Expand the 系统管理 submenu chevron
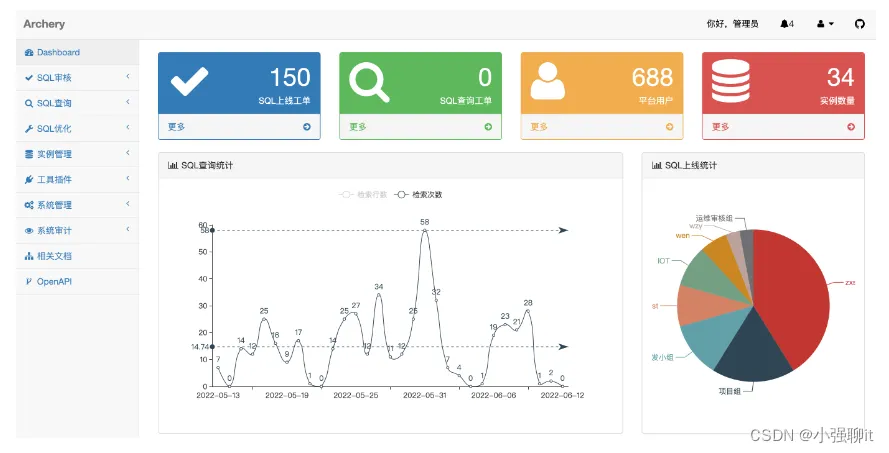Image resolution: width=889 pixels, height=453 pixels. (x=128, y=204)
